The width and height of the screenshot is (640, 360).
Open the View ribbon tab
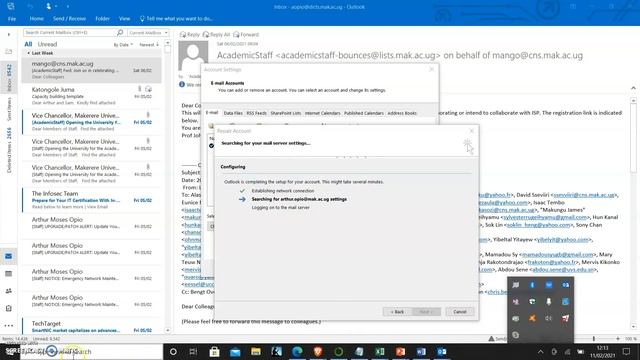tap(124, 19)
